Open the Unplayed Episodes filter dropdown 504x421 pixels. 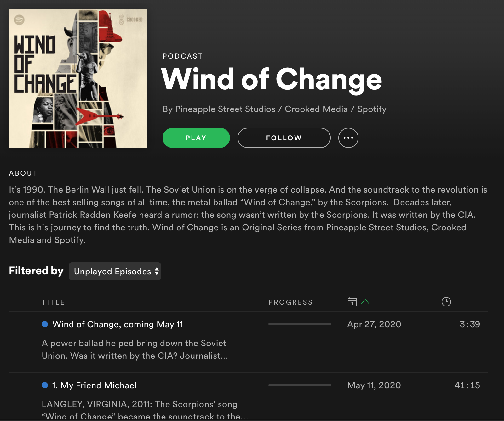(115, 271)
